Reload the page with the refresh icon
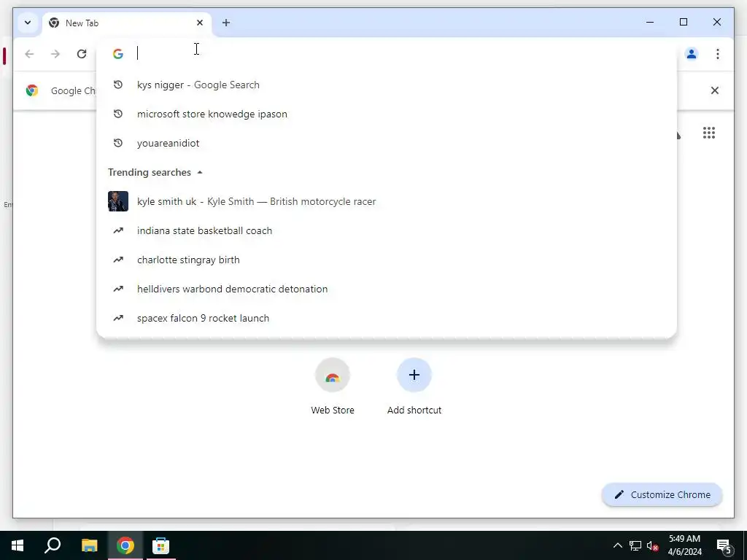 pyautogui.click(x=82, y=54)
